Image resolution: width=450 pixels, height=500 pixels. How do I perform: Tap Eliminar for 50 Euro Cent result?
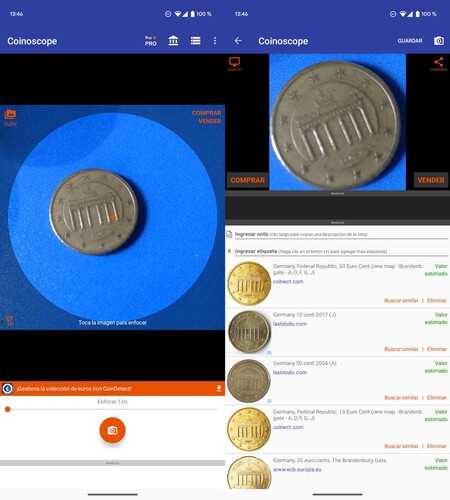(437, 301)
